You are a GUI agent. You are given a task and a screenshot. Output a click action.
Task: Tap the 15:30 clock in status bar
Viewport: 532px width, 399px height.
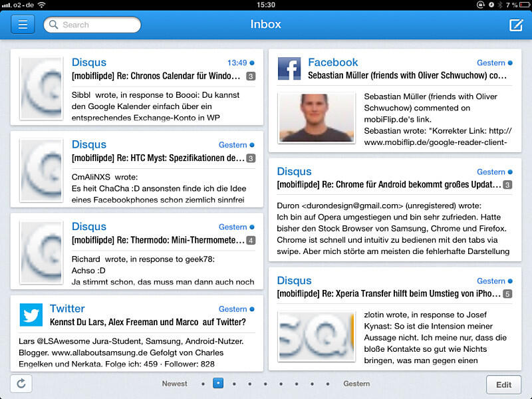266,5
